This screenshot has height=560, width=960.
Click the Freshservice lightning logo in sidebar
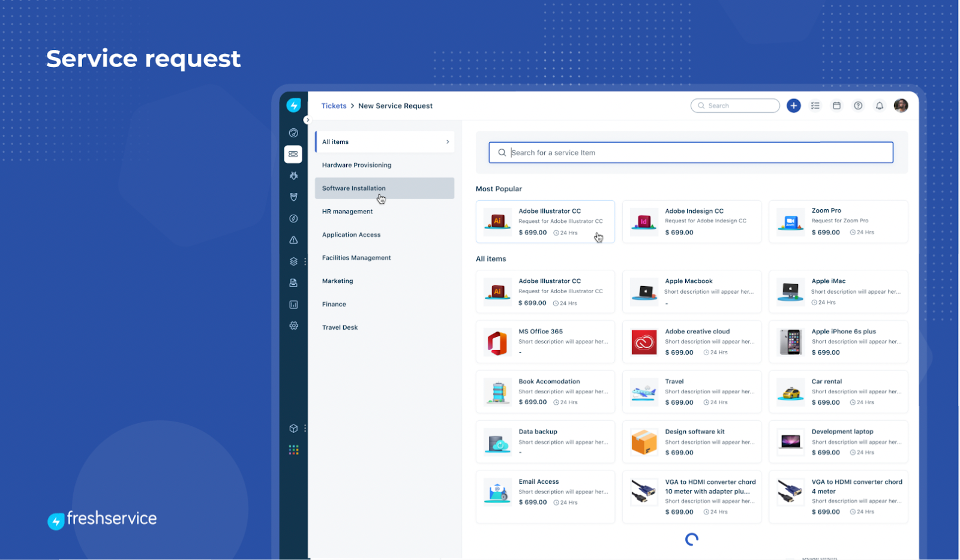pos(293,106)
